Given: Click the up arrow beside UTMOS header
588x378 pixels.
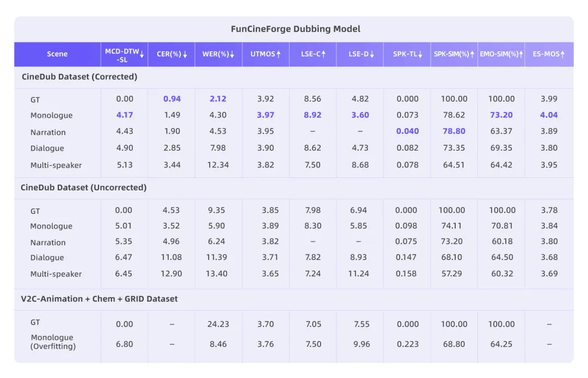Looking at the screenshot, I should [x=279, y=54].
